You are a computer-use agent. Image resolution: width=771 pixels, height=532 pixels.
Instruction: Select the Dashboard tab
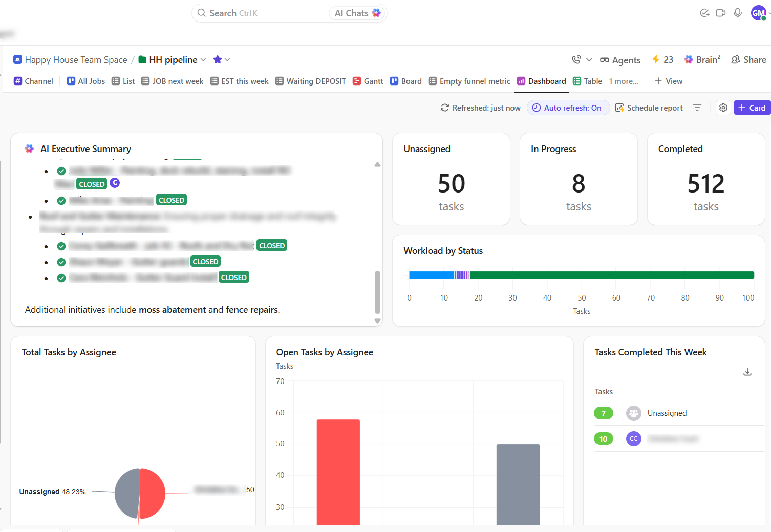(x=542, y=81)
